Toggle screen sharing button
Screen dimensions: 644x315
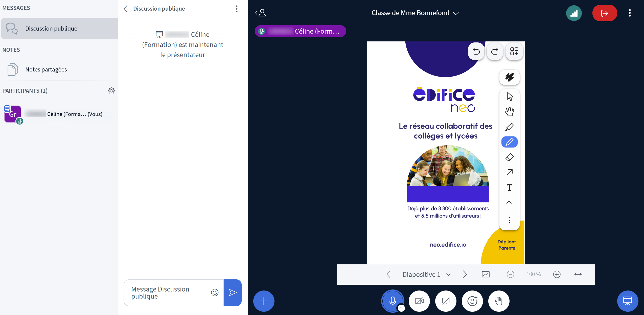(446, 301)
